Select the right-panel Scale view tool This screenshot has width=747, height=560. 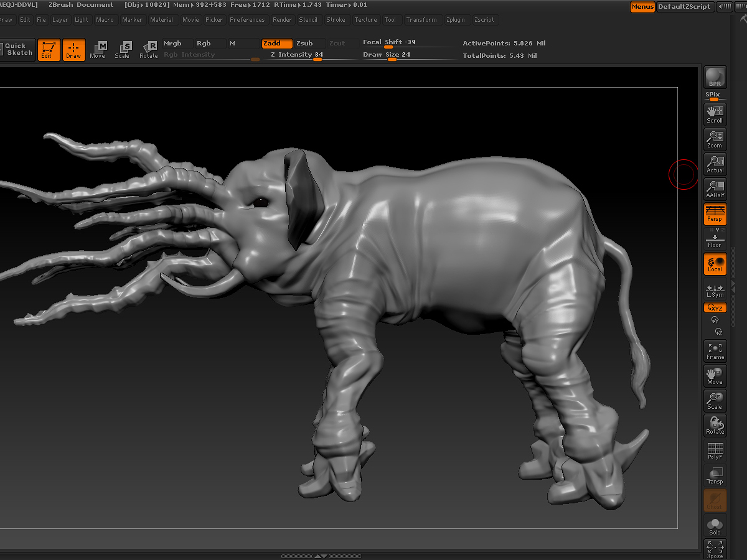[715, 401]
